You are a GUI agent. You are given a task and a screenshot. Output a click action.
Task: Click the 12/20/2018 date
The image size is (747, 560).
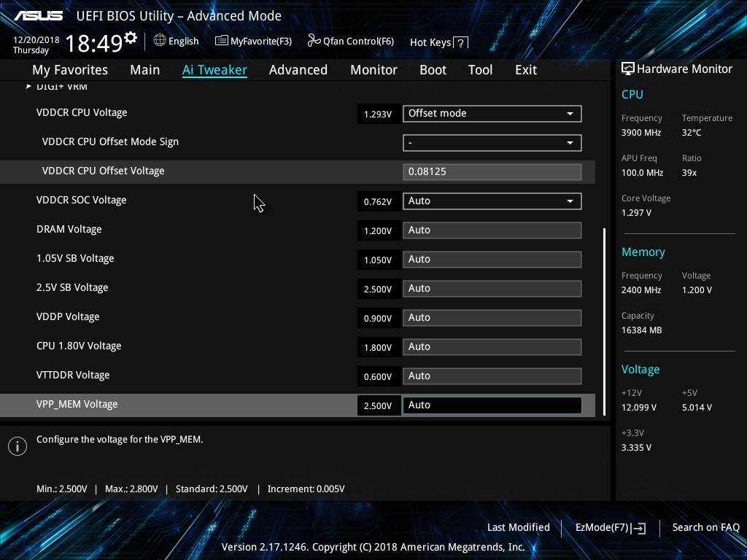coord(36,40)
